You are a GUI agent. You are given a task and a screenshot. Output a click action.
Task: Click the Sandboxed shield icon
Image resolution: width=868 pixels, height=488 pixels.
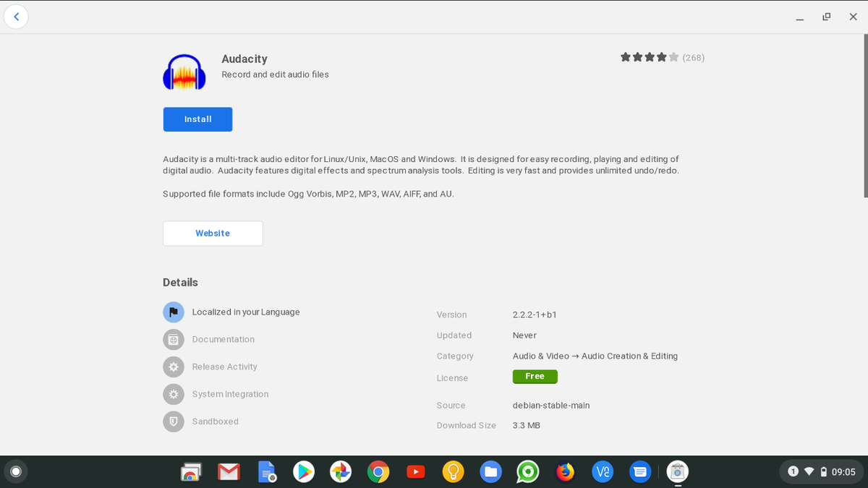tap(173, 421)
